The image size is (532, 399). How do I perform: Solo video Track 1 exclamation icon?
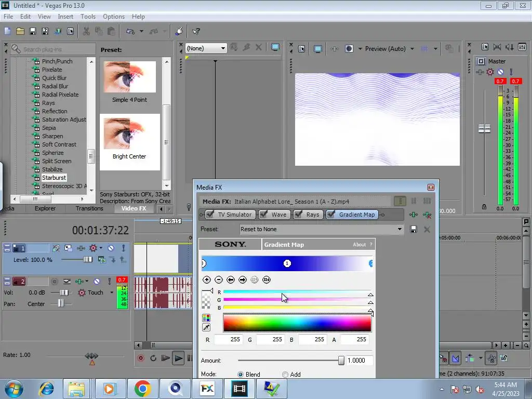click(124, 248)
